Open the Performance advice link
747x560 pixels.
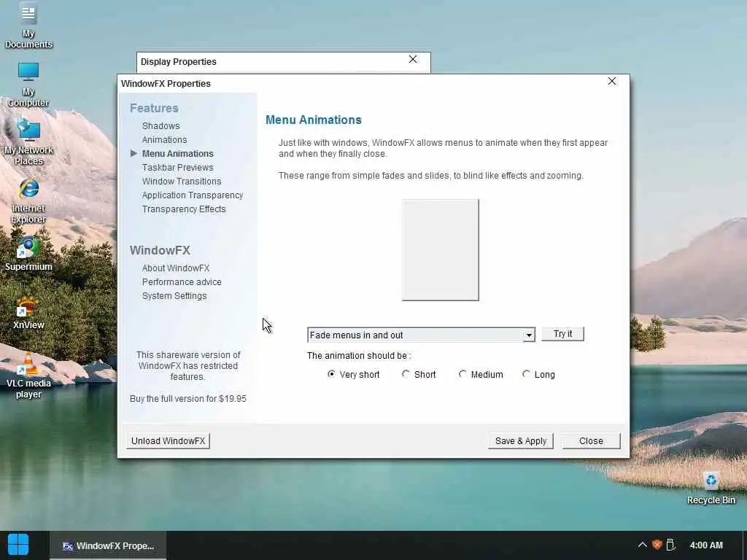[x=182, y=282]
